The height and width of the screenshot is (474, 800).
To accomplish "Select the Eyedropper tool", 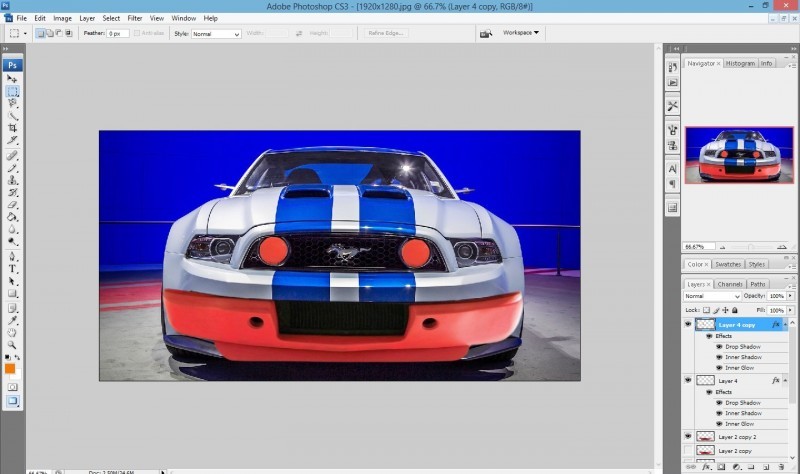I will [12, 321].
